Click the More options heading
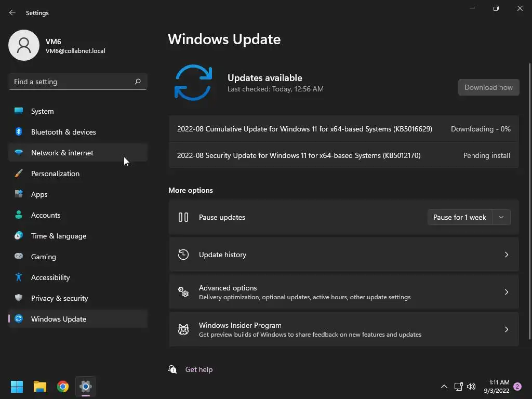 [x=191, y=190]
